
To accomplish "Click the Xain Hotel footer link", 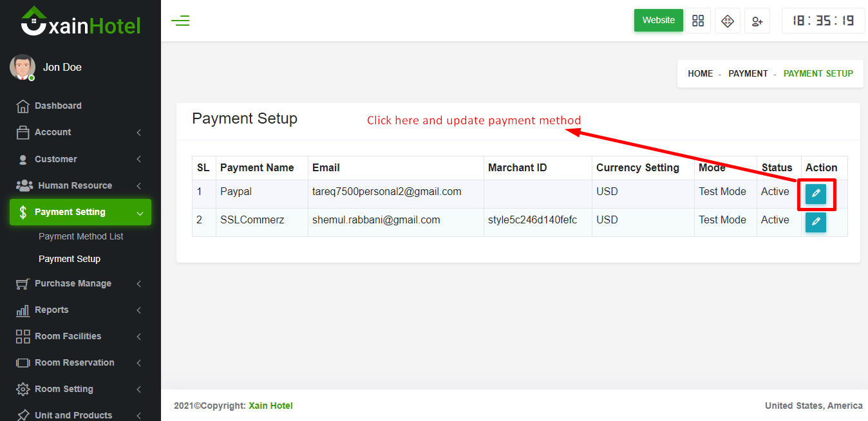I will tap(270, 406).
